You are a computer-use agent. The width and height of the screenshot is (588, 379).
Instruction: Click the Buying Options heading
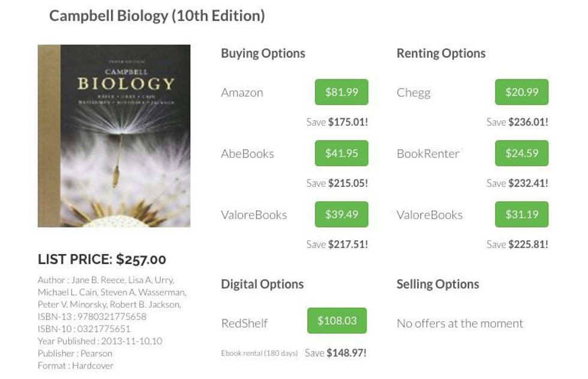pyautogui.click(x=263, y=53)
